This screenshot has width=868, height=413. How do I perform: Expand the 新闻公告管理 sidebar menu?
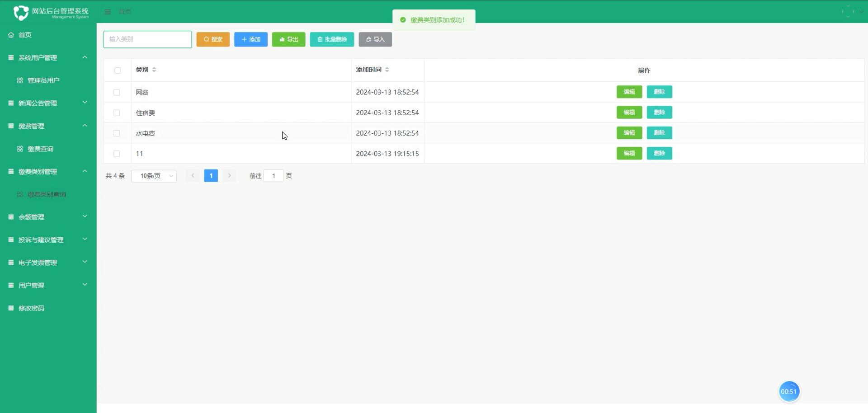tap(47, 103)
